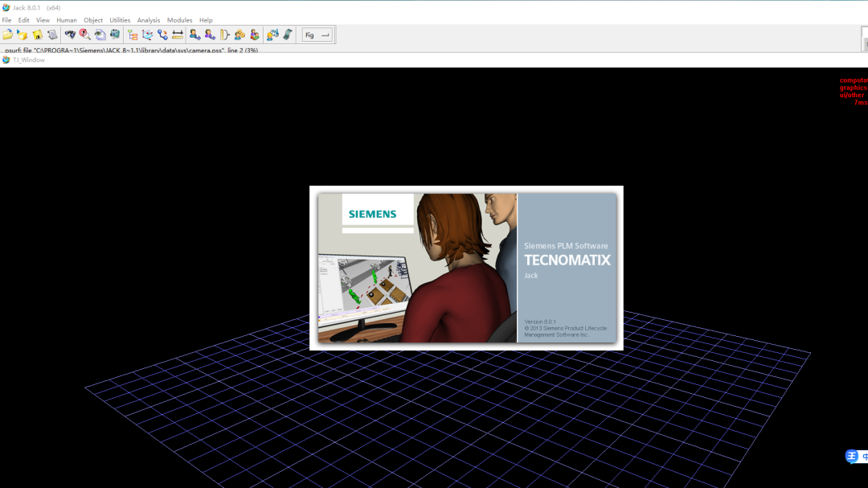Click the TJ_Window title bar
This screenshot has width=868, height=488.
tap(434, 59)
